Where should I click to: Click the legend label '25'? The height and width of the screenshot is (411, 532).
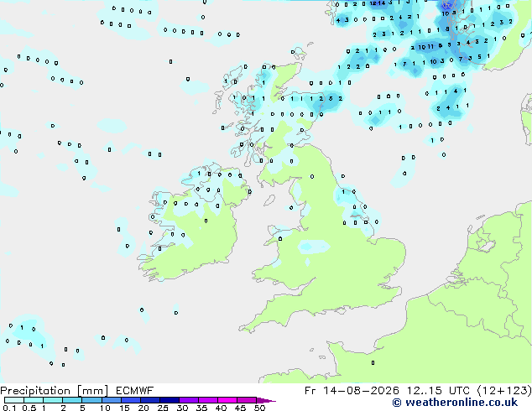163,408
